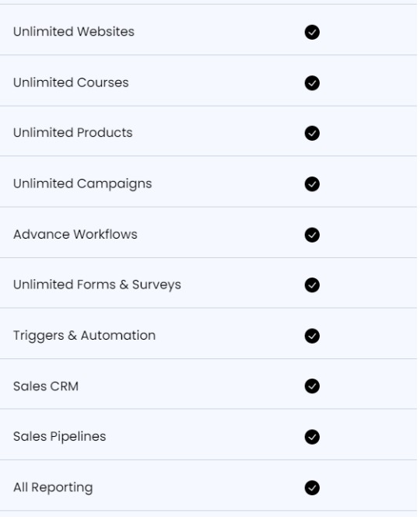Viewport: 420px width, 517px height.
Task: Select the checkmark next to Sales CRM
Action: (312, 386)
